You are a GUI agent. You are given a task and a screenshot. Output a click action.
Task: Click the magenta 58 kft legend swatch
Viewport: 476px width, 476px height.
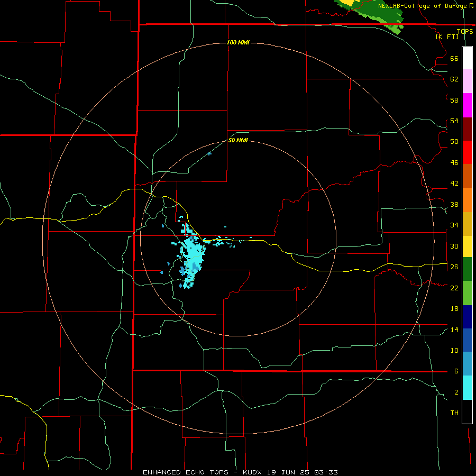pos(467,105)
